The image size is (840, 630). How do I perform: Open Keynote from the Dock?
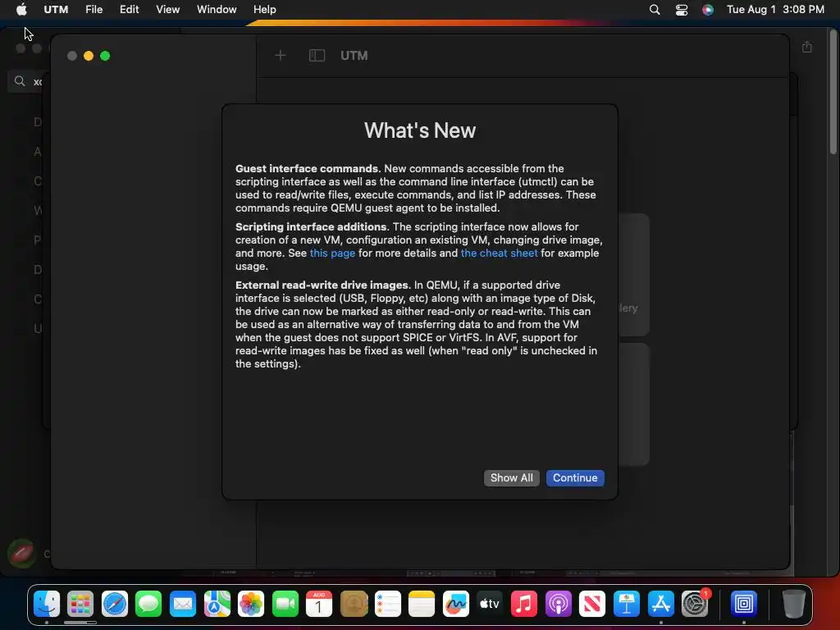point(626,604)
